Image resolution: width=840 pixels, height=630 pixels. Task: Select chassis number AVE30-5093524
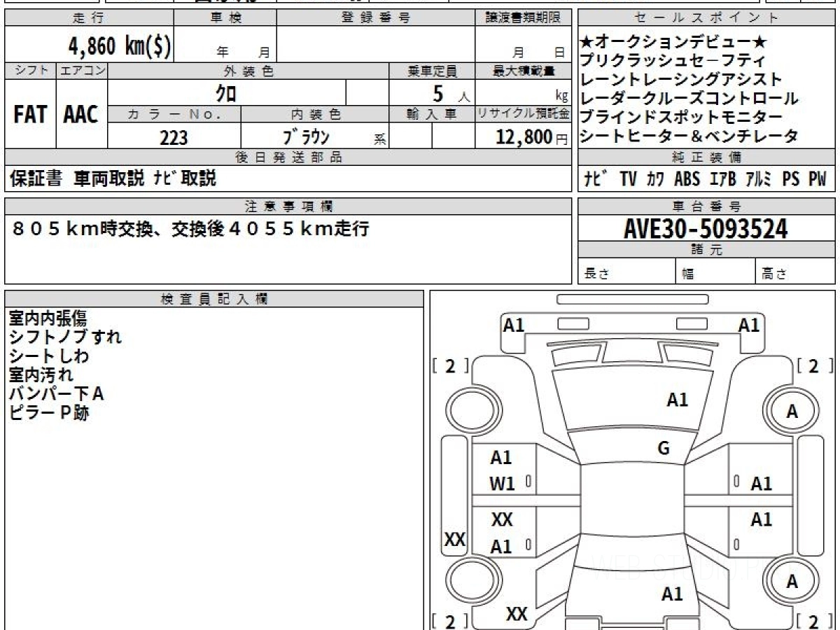(x=706, y=228)
